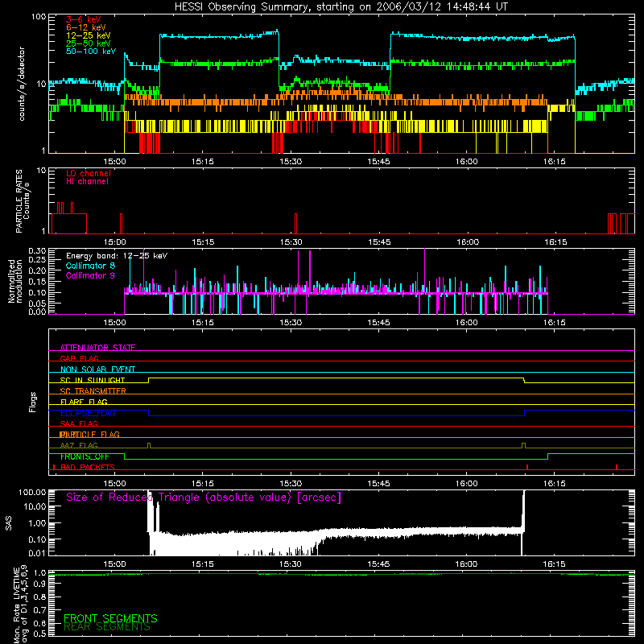Click the "FRONT SEGMENTS" legend label
Screen dimensions: 644x644
pos(110,618)
